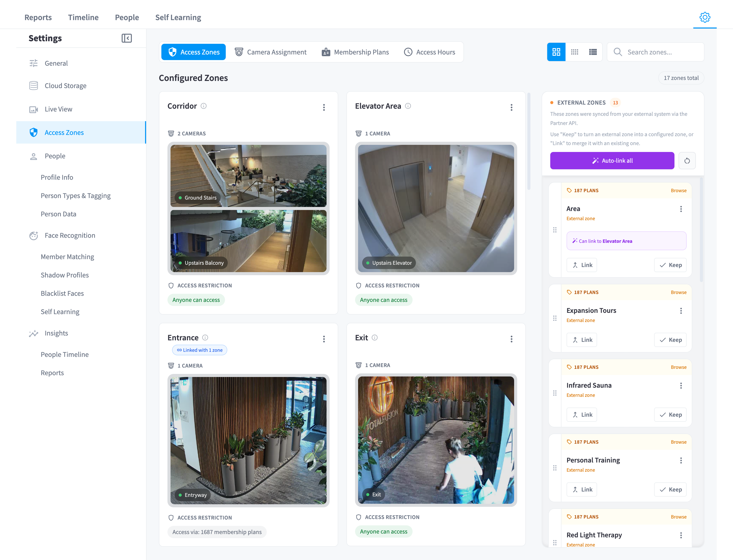Open the Membership Plans tab
Screen dimensions: 733x560
(355, 52)
